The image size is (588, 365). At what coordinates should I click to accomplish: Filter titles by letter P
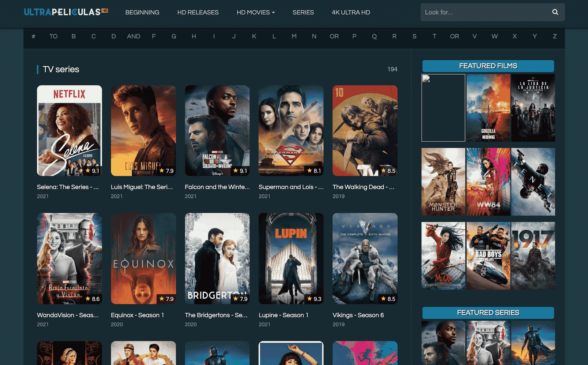pos(354,36)
